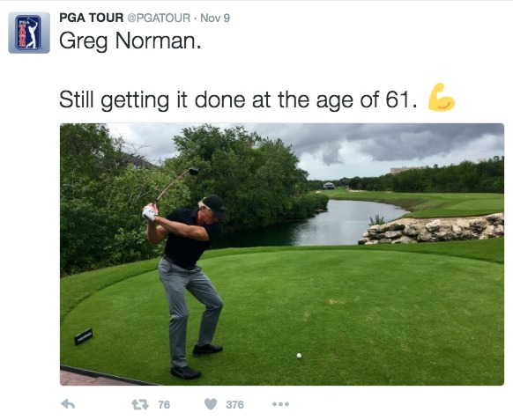The height and width of the screenshot is (420, 513).
Task: Click the black tee marker on the grass
Action: [x=84, y=336]
